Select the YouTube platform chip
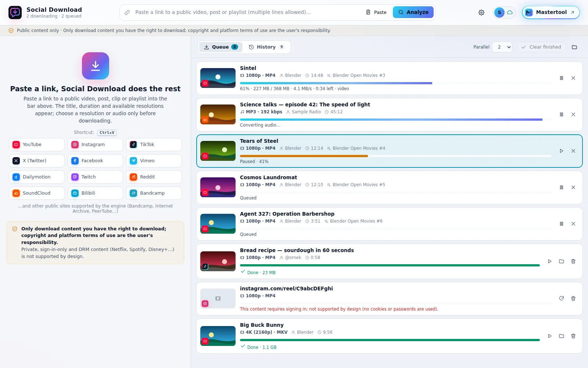 [x=37, y=145]
